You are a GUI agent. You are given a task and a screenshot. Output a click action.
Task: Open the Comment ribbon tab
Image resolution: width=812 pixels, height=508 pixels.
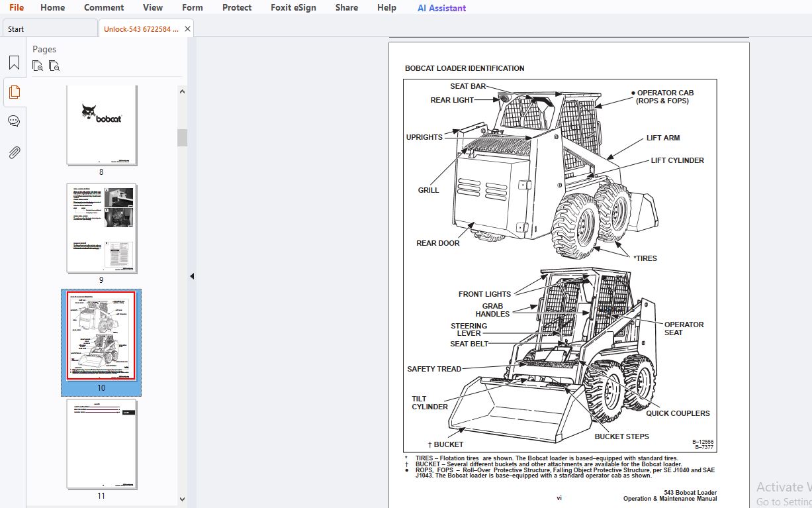tap(104, 8)
